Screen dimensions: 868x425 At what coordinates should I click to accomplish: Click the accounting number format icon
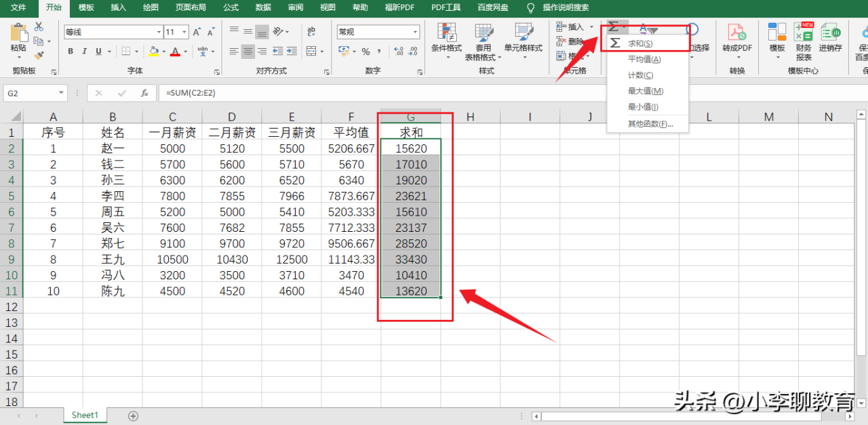[344, 52]
